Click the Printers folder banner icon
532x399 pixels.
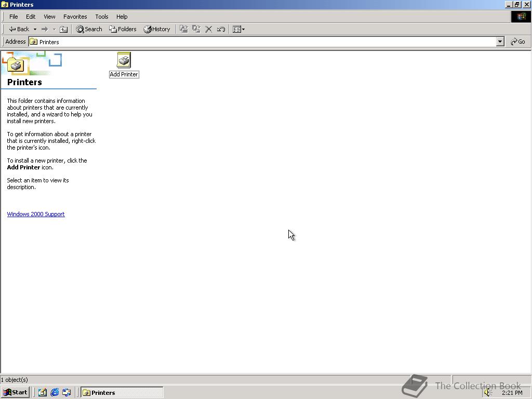[16, 64]
